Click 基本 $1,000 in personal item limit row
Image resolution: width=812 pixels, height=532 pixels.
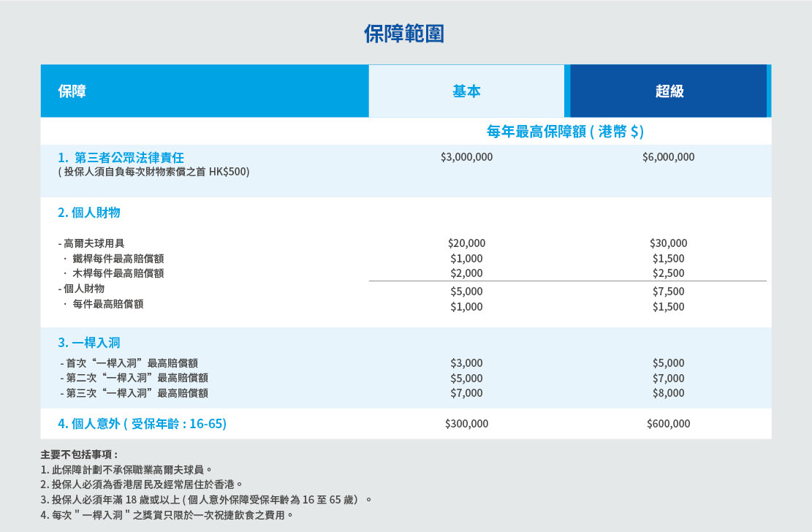[x=466, y=307]
